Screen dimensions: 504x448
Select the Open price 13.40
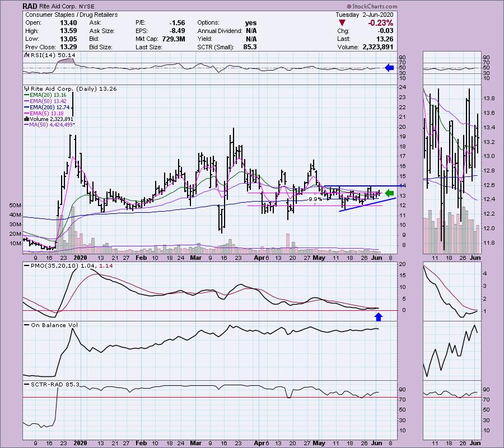68,23
